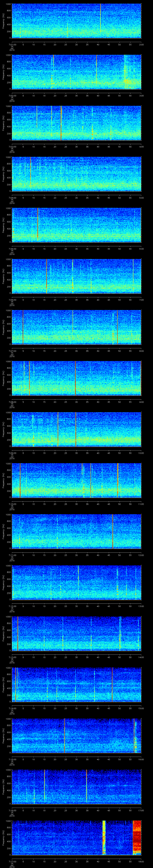The image size is (153, 868).
Task: Click the red vertical line in 7:05:00 panel
Action: click(x=38, y=225)
